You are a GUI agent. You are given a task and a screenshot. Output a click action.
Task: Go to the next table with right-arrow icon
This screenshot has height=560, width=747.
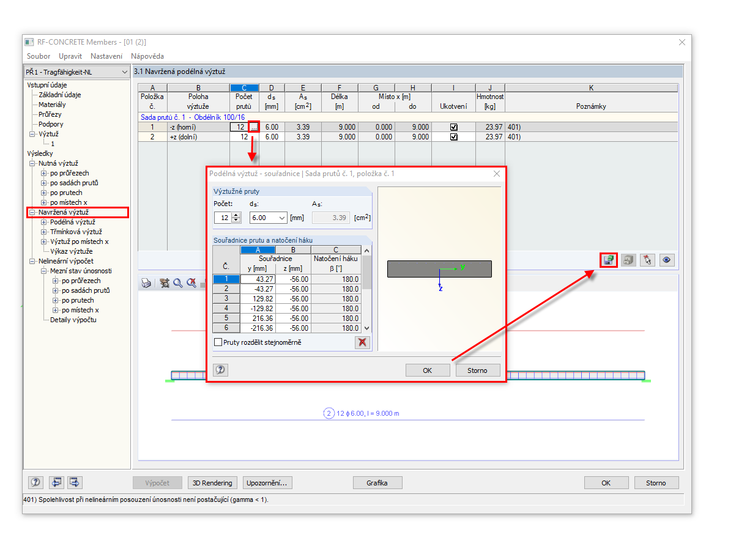coord(75,482)
